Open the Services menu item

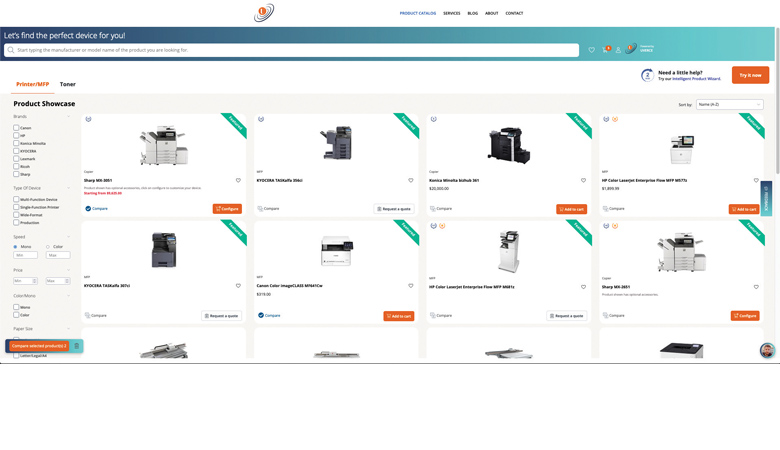pyautogui.click(x=452, y=13)
